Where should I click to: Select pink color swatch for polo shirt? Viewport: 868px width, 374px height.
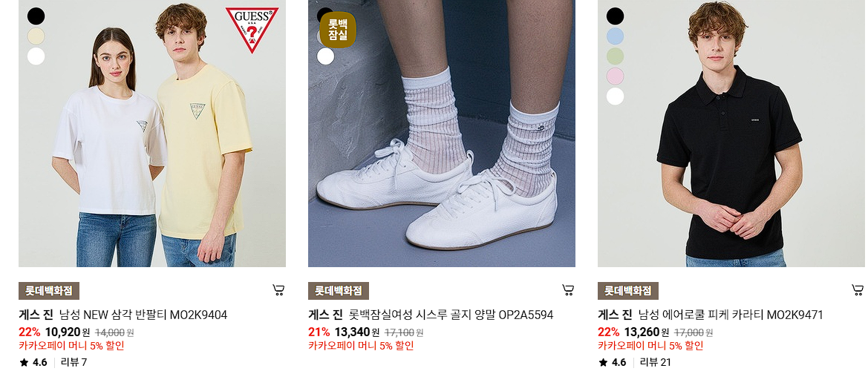click(x=615, y=76)
